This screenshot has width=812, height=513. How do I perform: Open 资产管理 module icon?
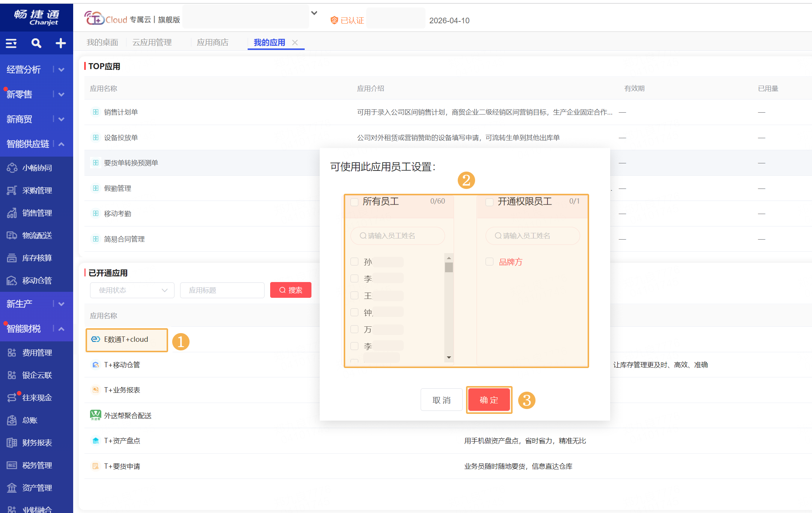(x=12, y=488)
